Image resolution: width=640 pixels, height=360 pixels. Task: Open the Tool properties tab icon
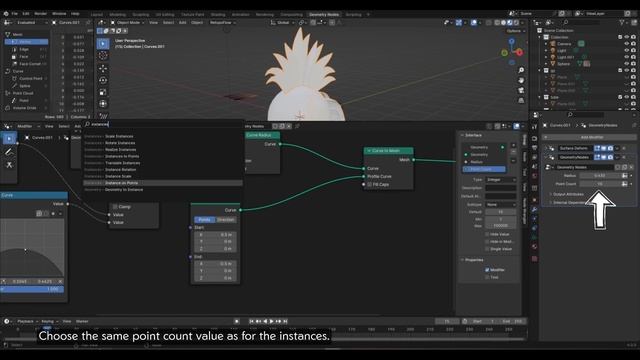click(x=534, y=127)
